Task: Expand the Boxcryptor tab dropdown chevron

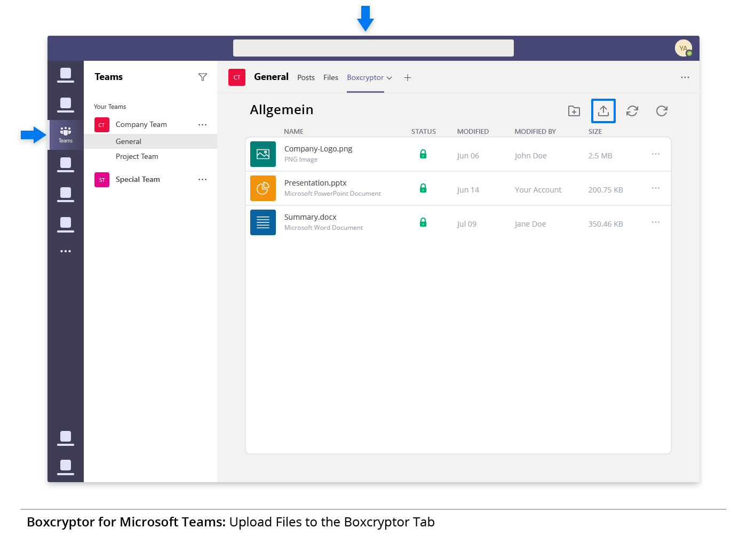Action: point(390,78)
